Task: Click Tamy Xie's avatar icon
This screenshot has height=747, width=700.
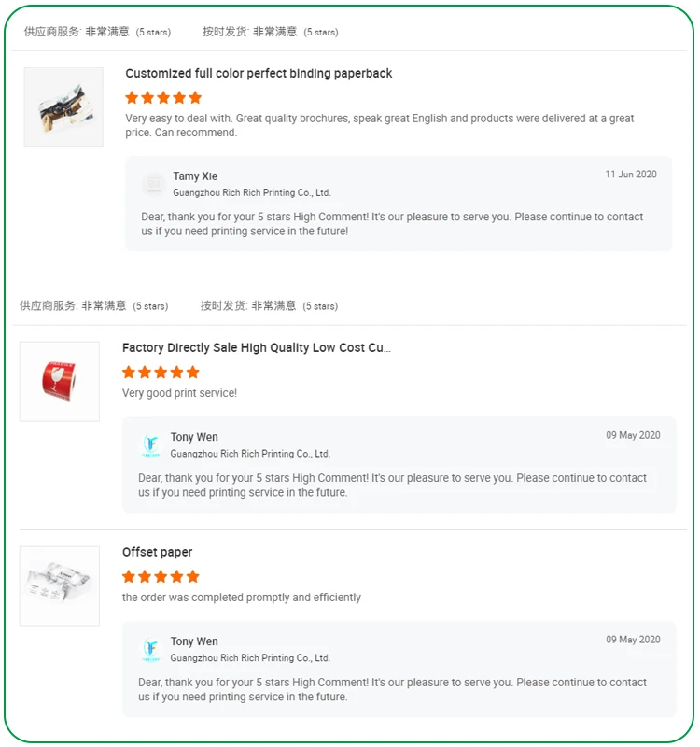Action: coord(152,184)
